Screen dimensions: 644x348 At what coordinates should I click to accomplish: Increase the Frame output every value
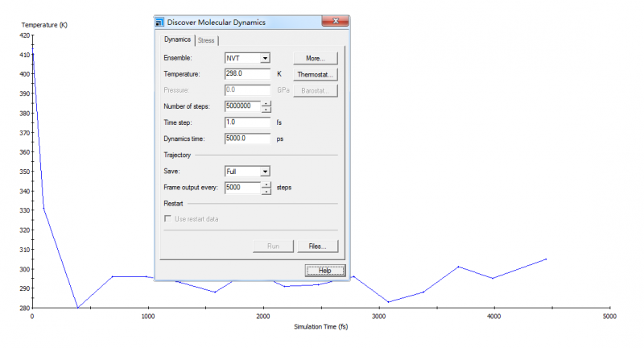(266, 185)
